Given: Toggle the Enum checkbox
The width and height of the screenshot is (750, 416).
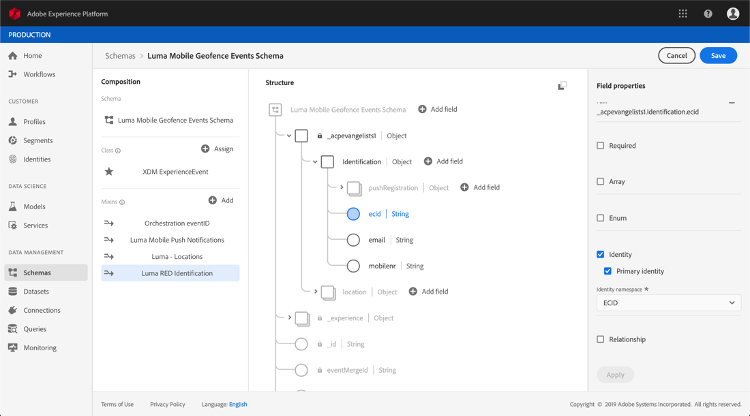Looking at the screenshot, I should (600, 218).
